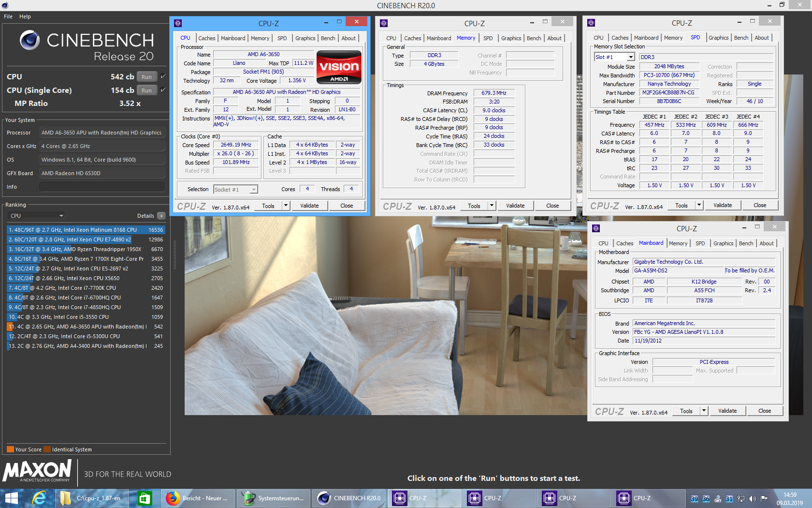
Task: Click the window icon of the CPU-Z Mainboard window
Action: [x=596, y=228]
